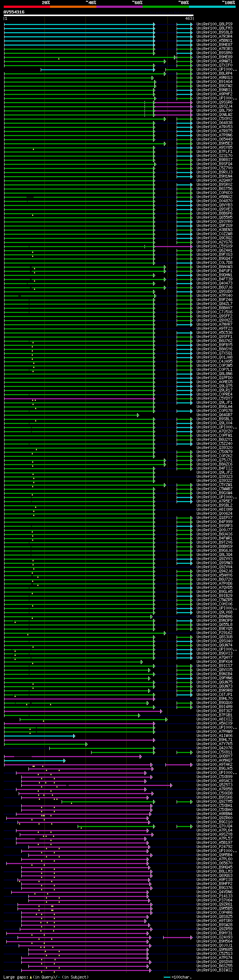Select the label UniRef100_B3IWI2

214,970
